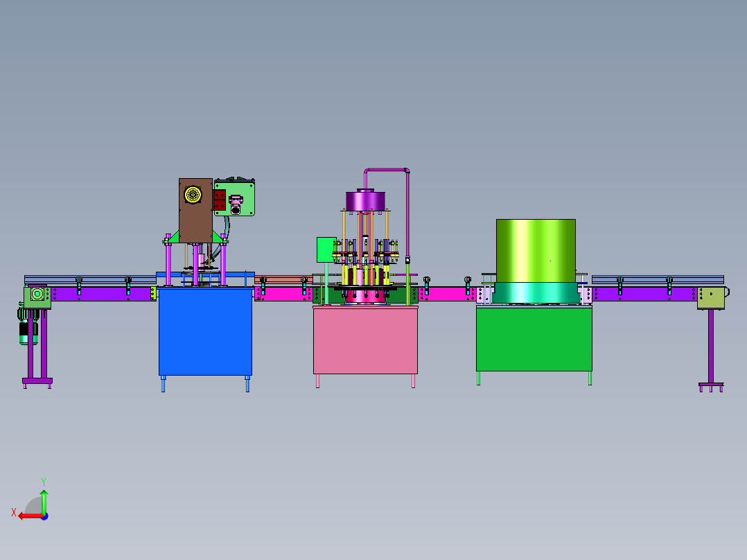
Task: Pick the purple conveyor section left of the blue cabinet
Action: [103, 294]
